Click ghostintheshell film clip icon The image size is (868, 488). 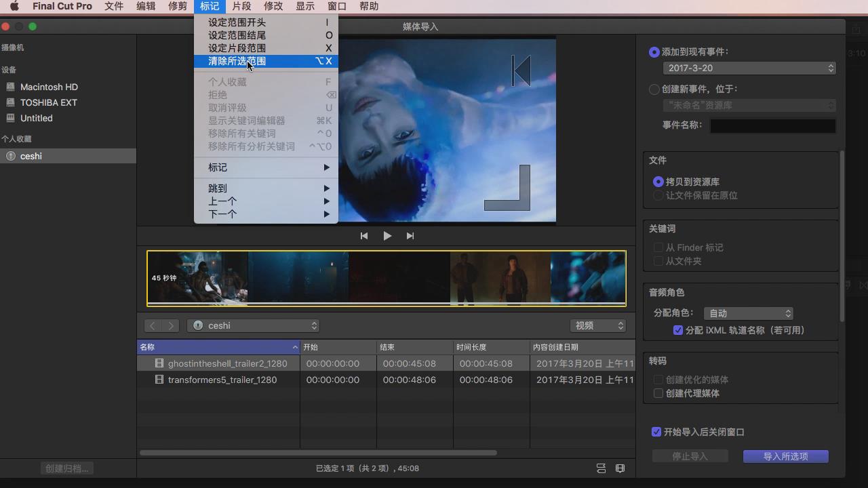pyautogui.click(x=159, y=363)
